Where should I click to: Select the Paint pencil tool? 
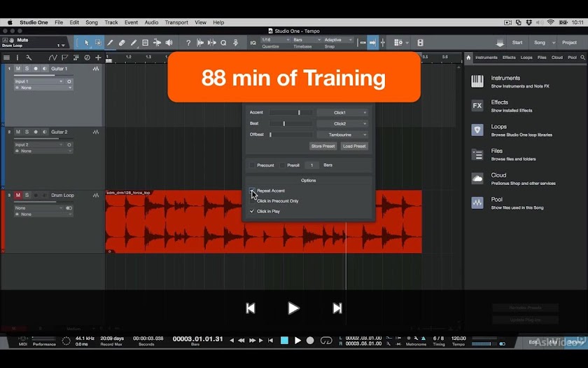coord(134,43)
